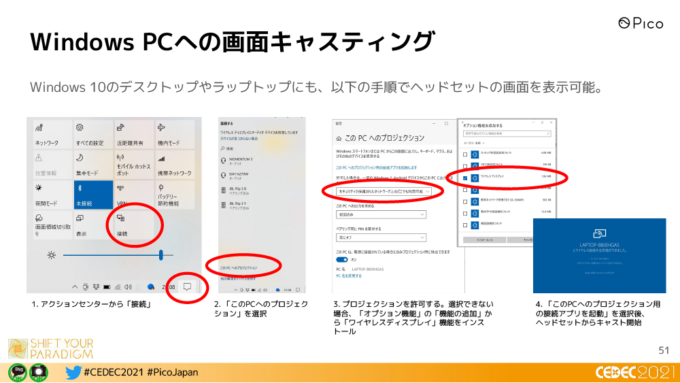Viewport: 680px width, 383px height.
Task: Toggle the 位置情報 location tile
Action: (x=52, y=164)
